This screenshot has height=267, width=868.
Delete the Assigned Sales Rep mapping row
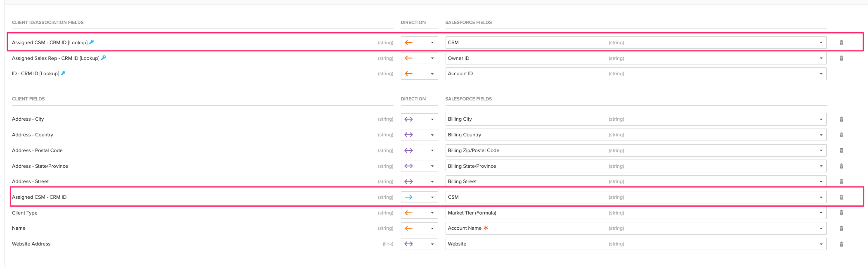(x=841, y=58)
